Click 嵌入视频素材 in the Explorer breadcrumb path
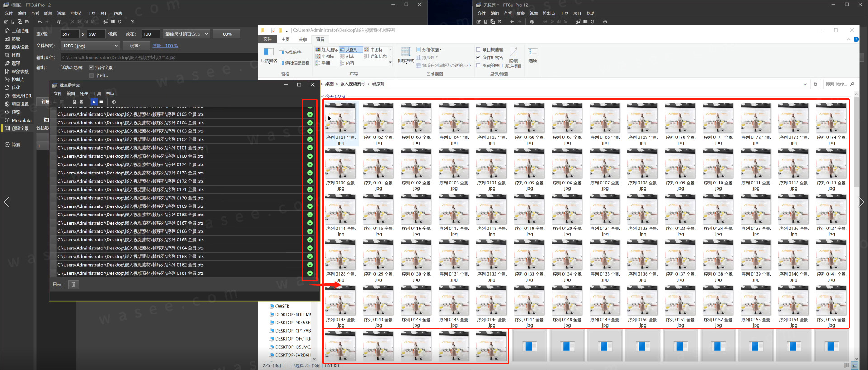 [353, 84]
